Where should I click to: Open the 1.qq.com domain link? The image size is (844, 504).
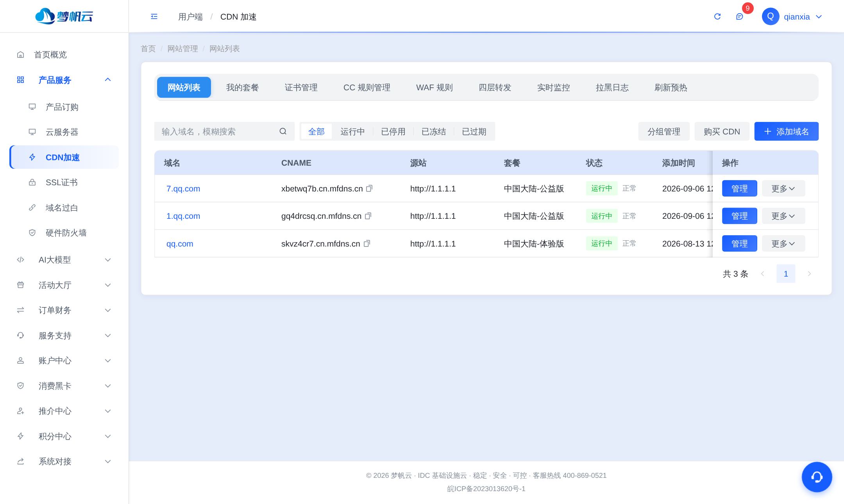[183, 216]
